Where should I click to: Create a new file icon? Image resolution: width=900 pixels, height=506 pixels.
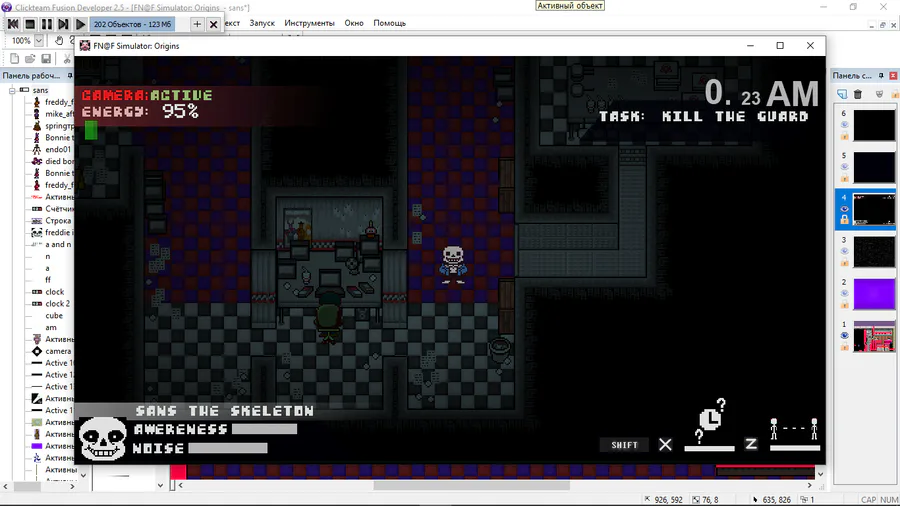(x=14, y=59)
